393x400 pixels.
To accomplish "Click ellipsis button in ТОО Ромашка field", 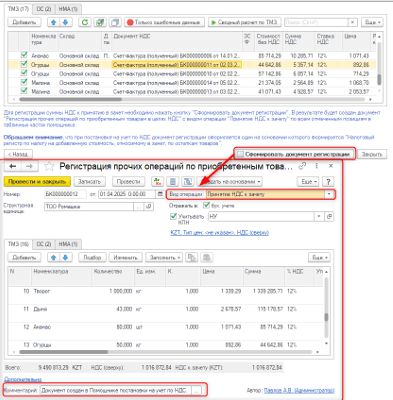I will pos(139,207).
